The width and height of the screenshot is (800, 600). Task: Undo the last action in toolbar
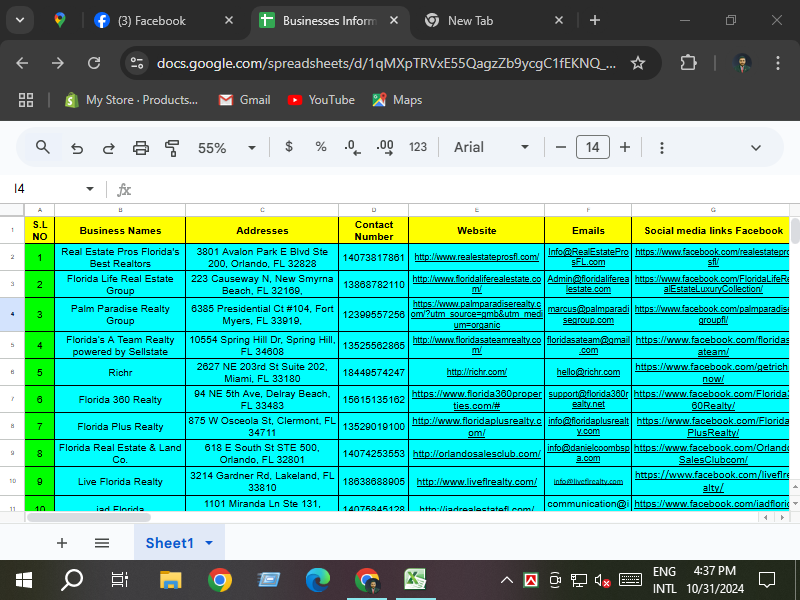[x=77, y=147]
